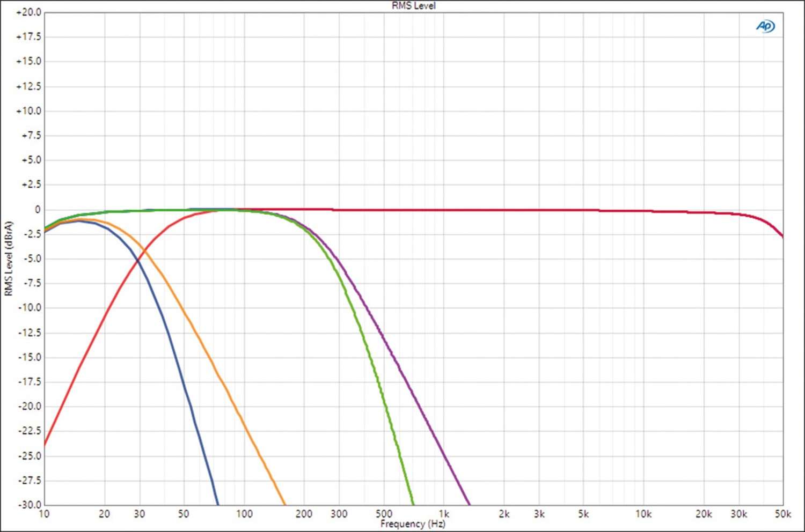This screenshot has height=532, width=805.
Task: Click the 200 Hz x-axis label
Action: (x=304, y=514)
